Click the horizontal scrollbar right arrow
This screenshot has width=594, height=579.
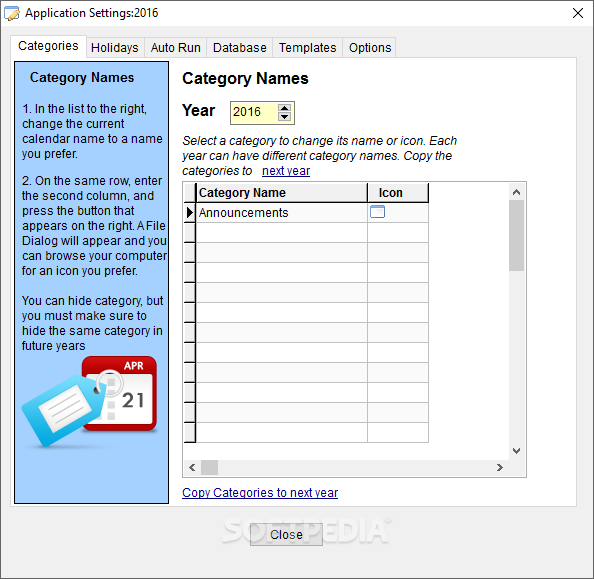pyautogui.click(x=500, y=467)
